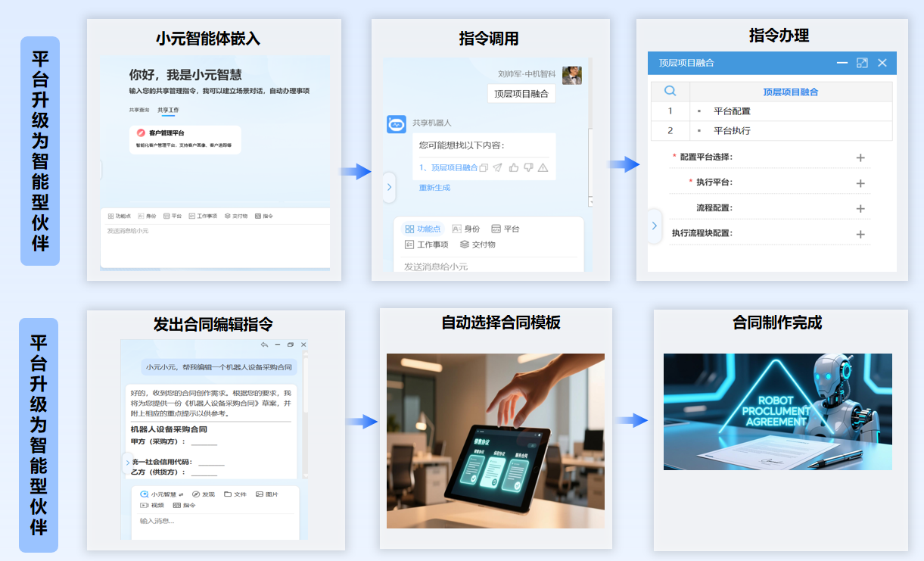This screenshot has height=561, width=924.
Task: Open the 1、顶层项目融合 result link
Action: [448, 168]
